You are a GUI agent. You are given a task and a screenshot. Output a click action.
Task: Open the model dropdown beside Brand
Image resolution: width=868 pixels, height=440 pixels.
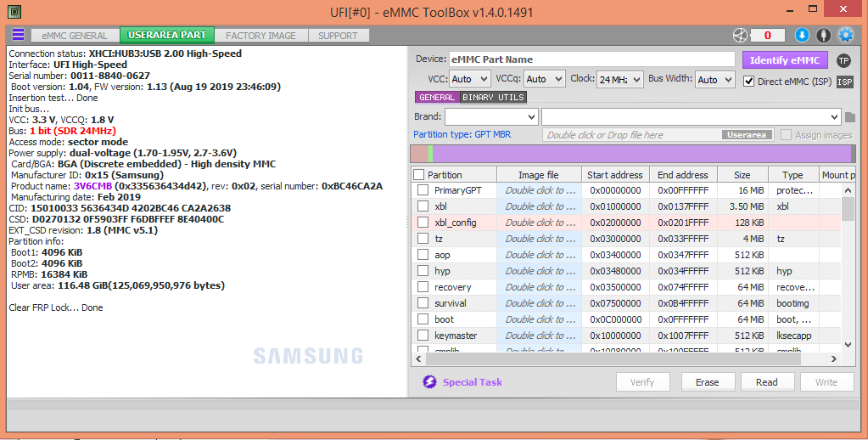691,117
